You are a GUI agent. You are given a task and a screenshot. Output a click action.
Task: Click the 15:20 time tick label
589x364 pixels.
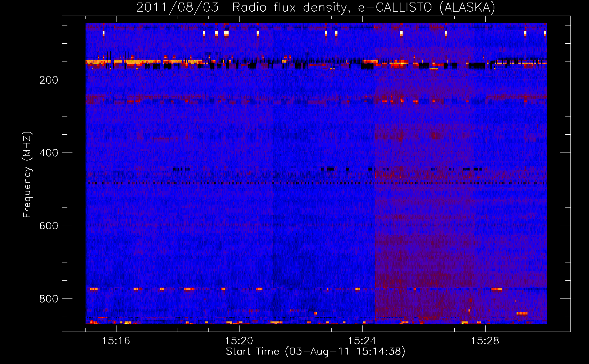[239, 341]
